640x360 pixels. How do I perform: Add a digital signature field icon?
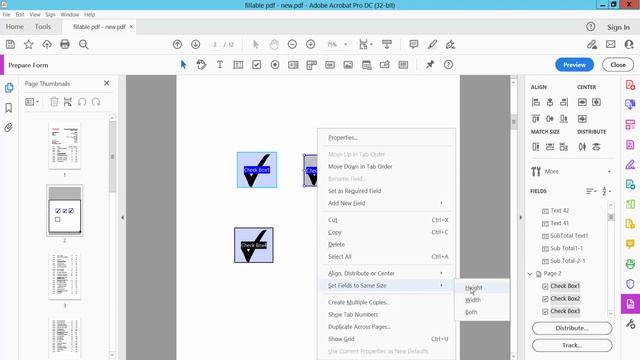384,64
